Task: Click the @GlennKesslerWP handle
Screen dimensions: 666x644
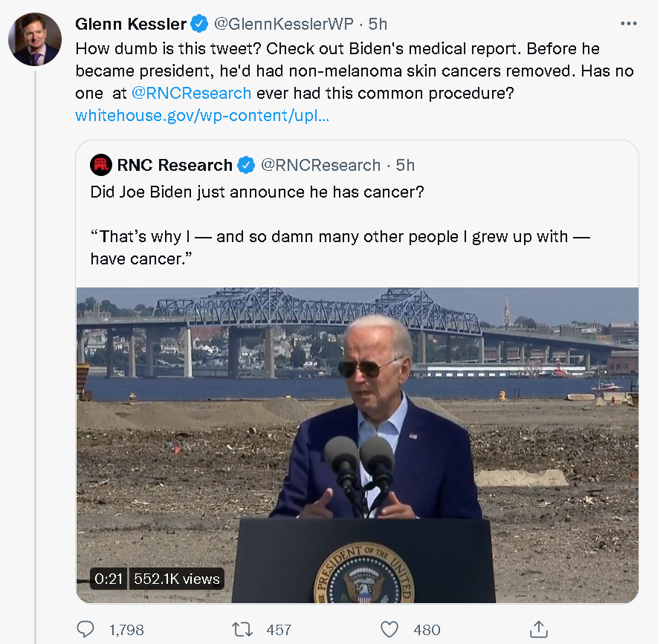Action: pos(284,24)
